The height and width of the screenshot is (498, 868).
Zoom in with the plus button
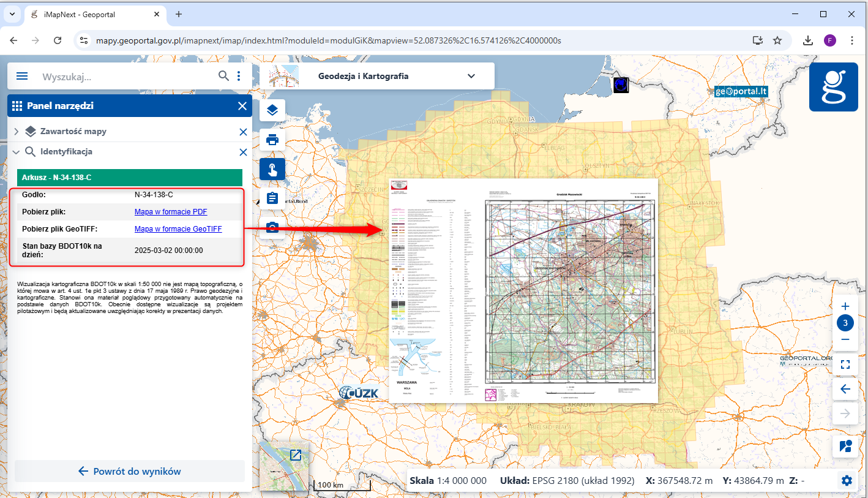[x=845, y=306]
